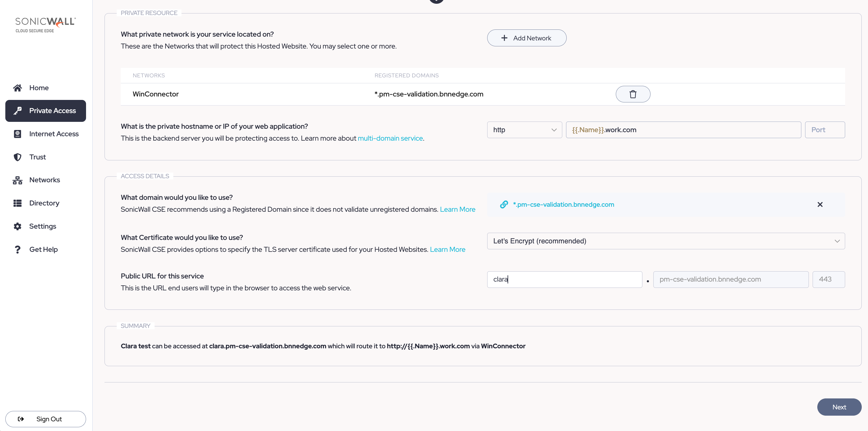
Task: Click the Sign Out button
Action: pos(45,419)
